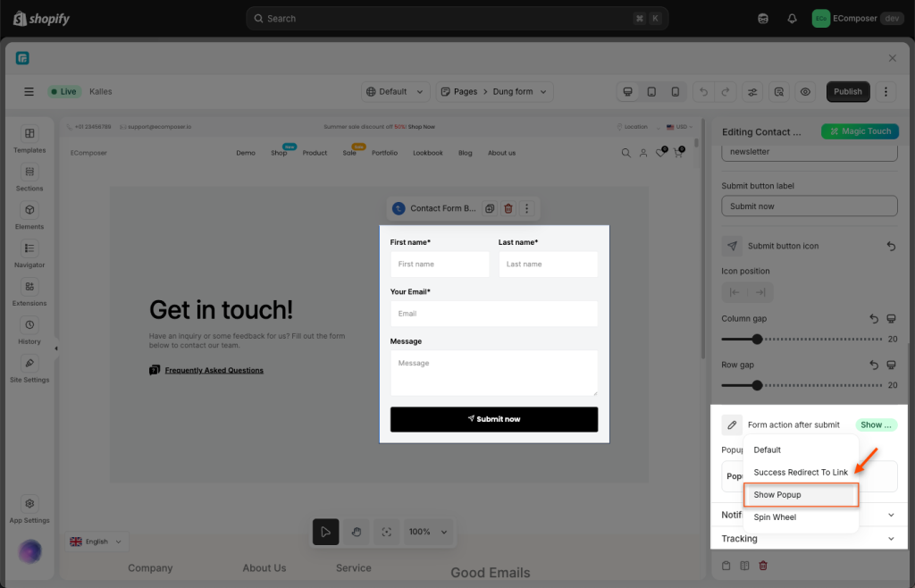The image size is (915, 588).
Task: Open the 100% zoom level dropdown
Action: point(427,532)
